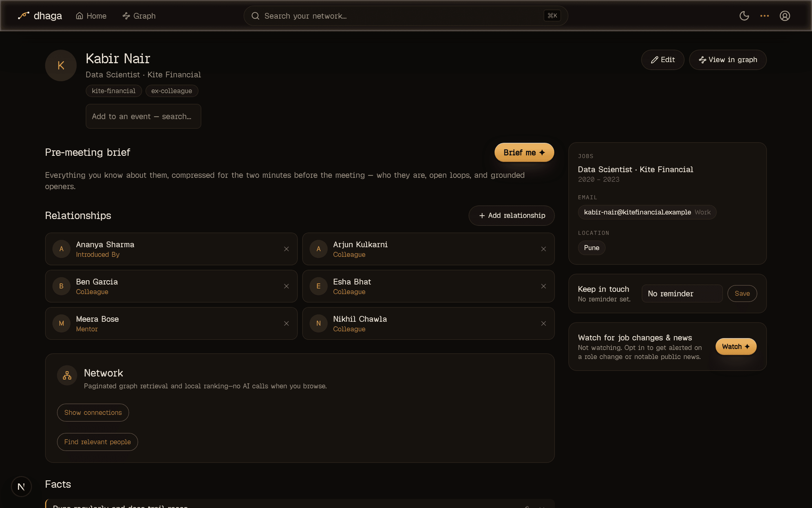Image resolution: width=812 pixels, height=508 pixels.
Task: Click Show connections button
Action: tap(93, 413)
